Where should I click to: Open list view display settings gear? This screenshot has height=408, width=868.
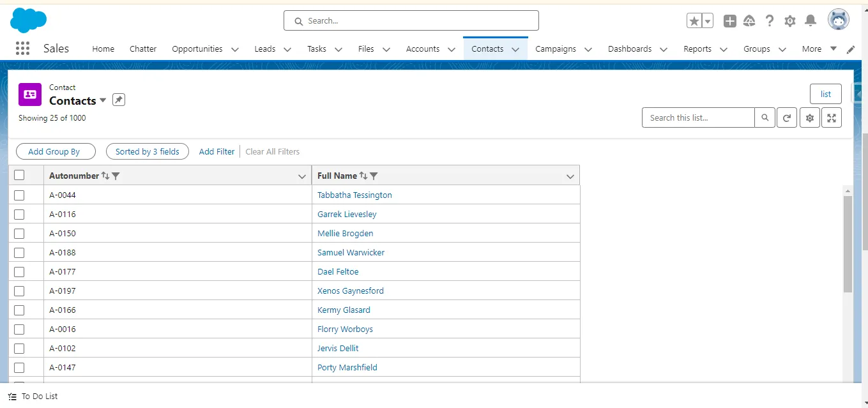(x=809, y=117)
